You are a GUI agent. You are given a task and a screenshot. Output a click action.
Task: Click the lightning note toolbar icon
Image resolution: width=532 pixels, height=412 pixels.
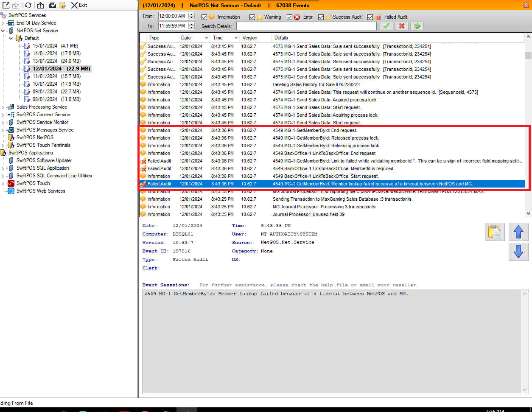coord(62,5)
